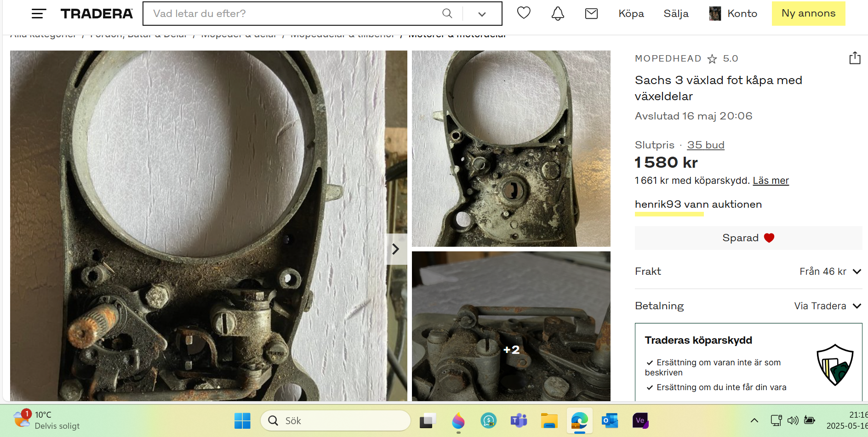The width and height of the screenshot is (868, 437).
Task: Open messages envelope icon
Action: pos(591,14)
